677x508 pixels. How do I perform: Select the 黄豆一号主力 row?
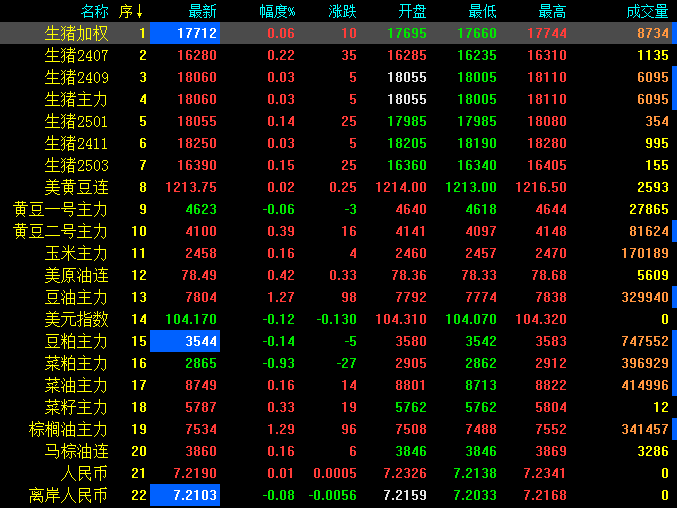[60, 209]
